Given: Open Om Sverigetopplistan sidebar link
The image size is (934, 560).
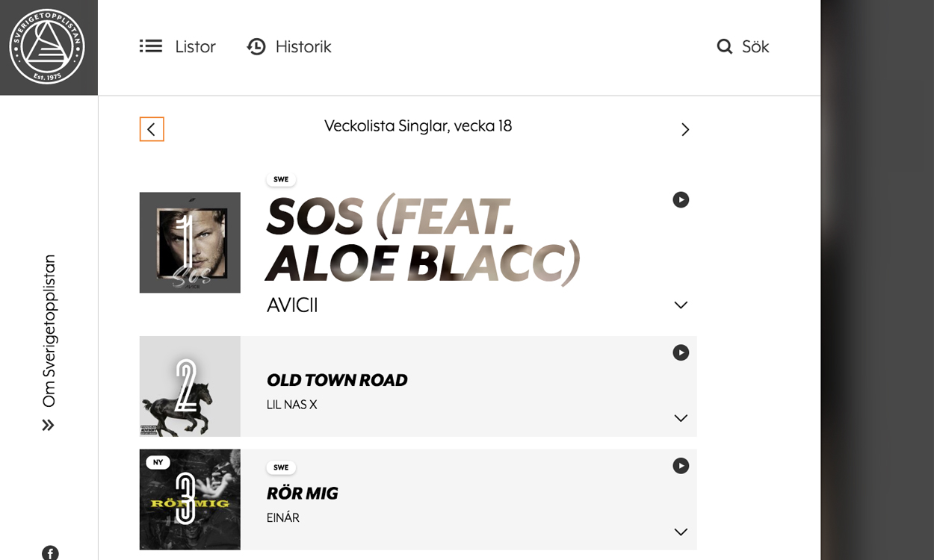Looking at the screenshot, I should click(49, 332).
